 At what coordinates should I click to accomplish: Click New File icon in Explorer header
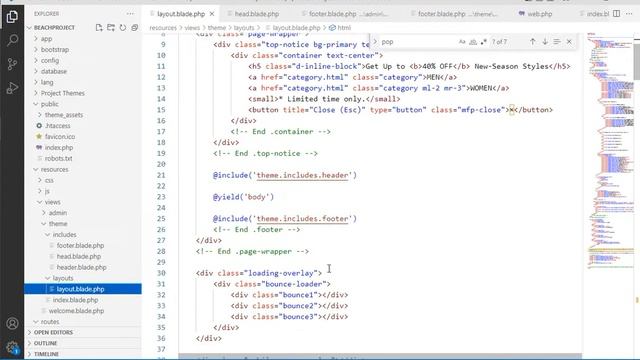pos(99,27)
